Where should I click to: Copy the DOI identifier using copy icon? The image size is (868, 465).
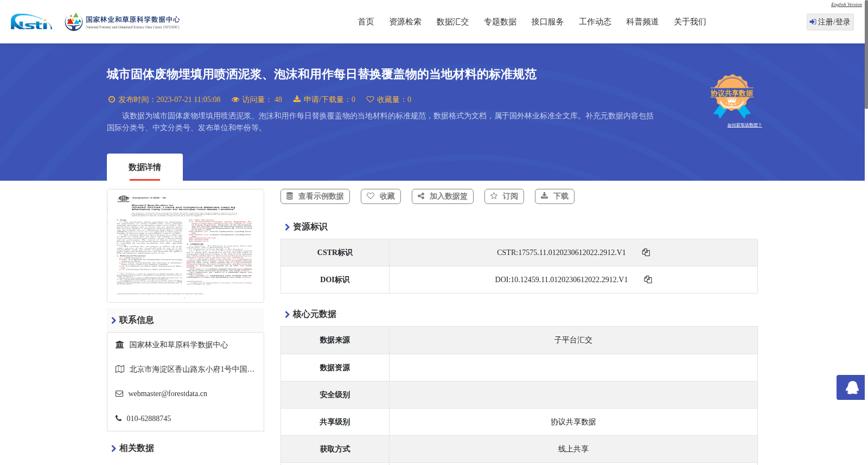(x=648, y=279)
